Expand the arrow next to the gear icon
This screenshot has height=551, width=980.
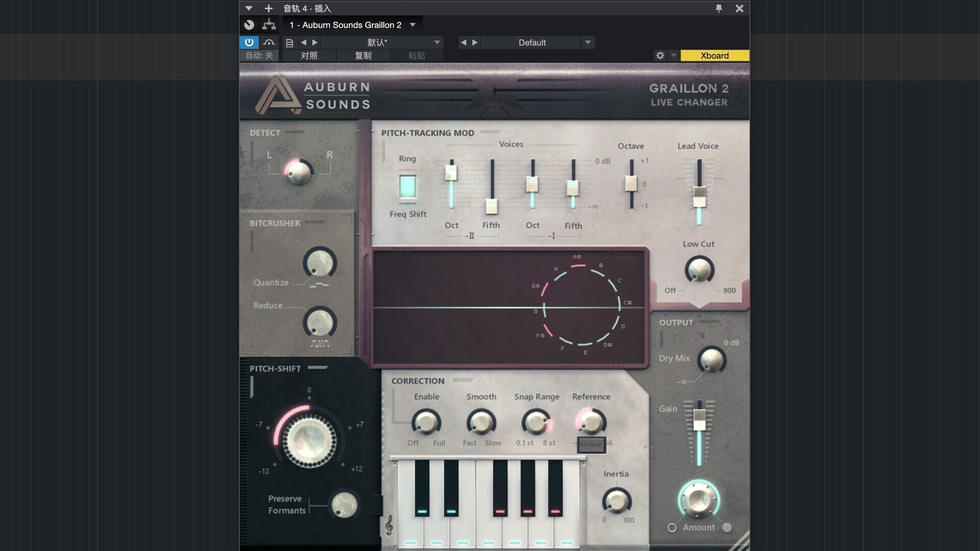pyautogui.click(x=673, y=55)
